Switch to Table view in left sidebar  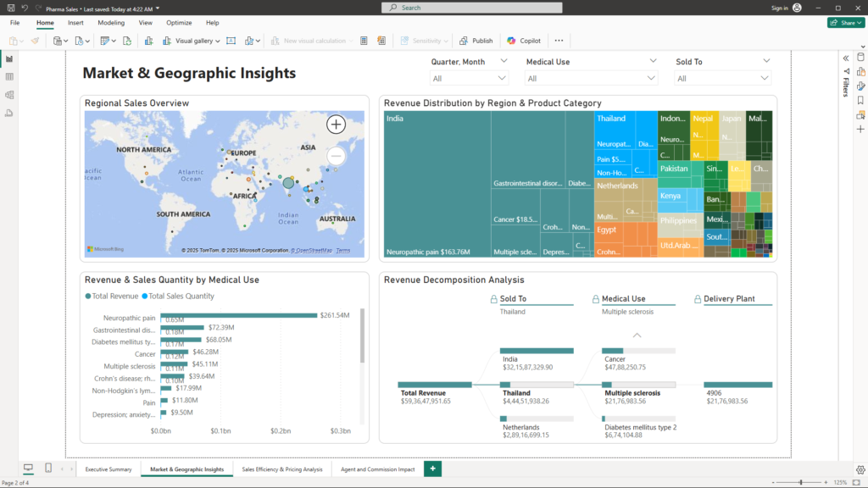[x=9, y=77]
